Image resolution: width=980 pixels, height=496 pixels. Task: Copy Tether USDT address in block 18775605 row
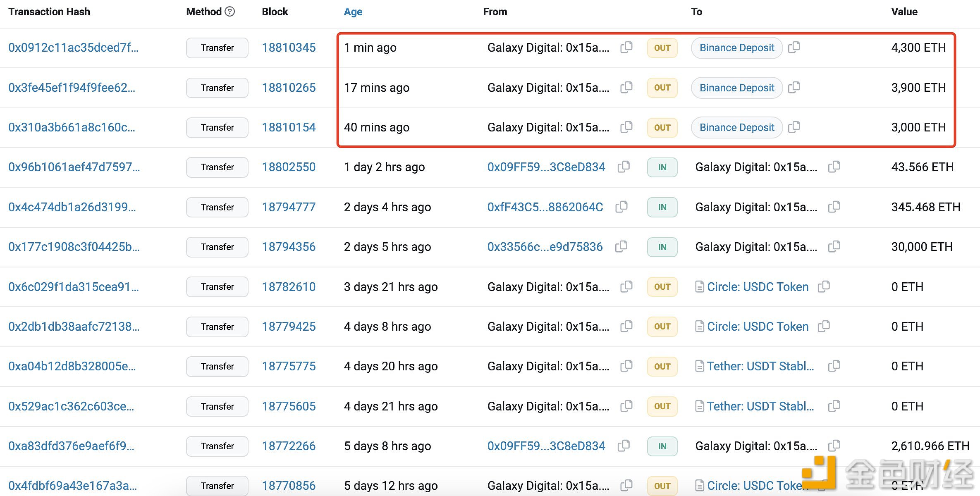[x=834, y=406]
